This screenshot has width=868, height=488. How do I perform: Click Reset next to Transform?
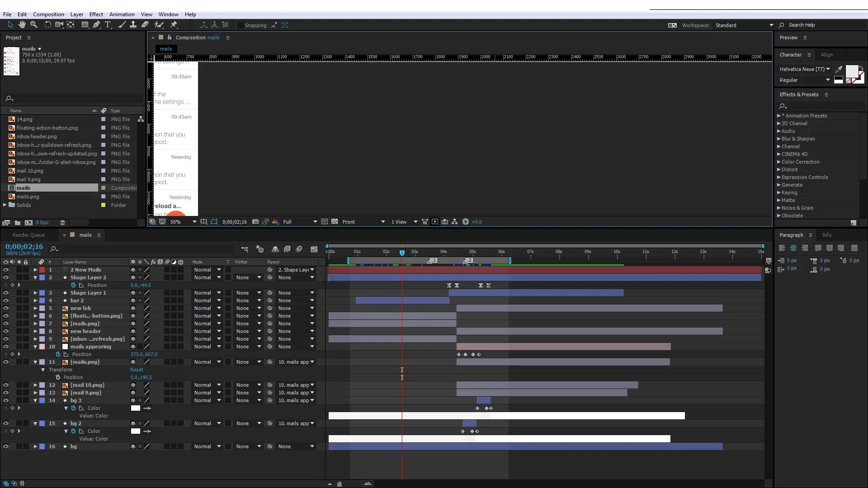137,370
